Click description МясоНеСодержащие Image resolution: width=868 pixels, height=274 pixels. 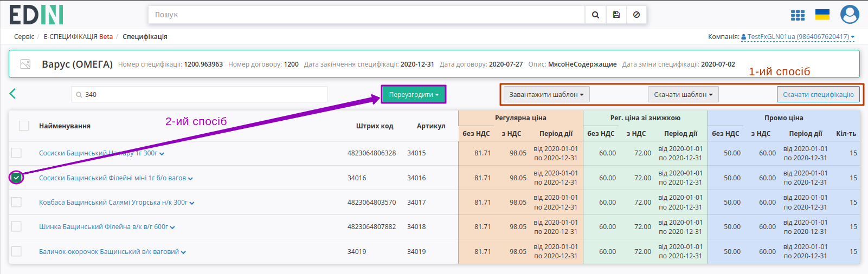click(582, 64)
